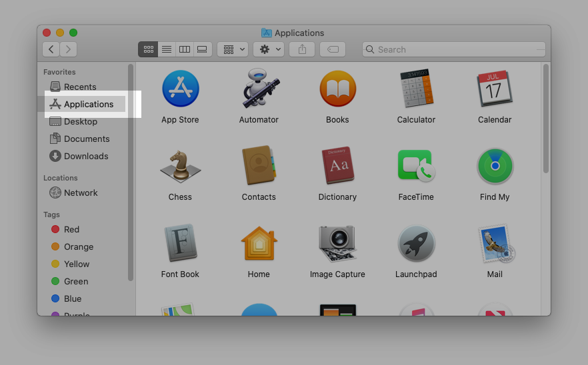Select the Red tag
588x365 pixels.
[65, 229]
